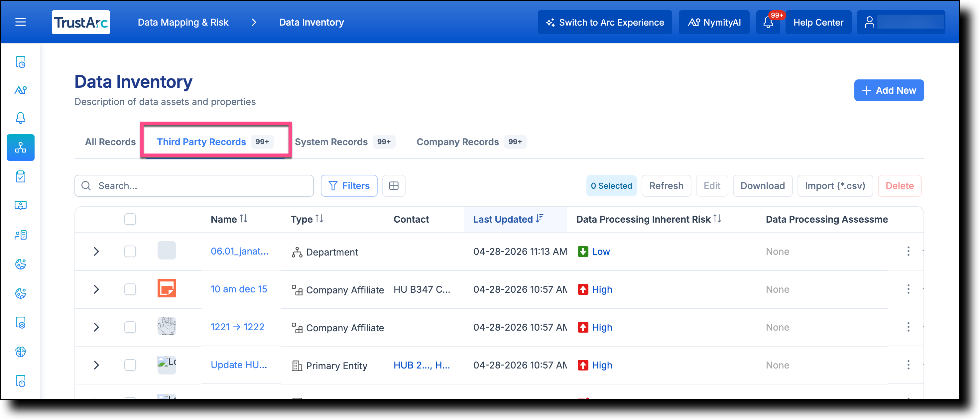980x420 pixels.
Task: Click the Delete button
Action: 900,186
